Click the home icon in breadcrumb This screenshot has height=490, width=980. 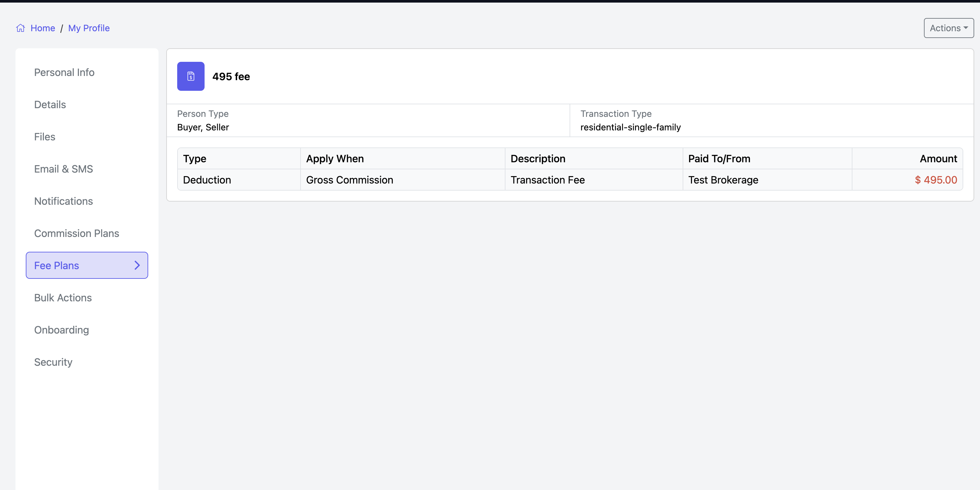coord(21,28)
